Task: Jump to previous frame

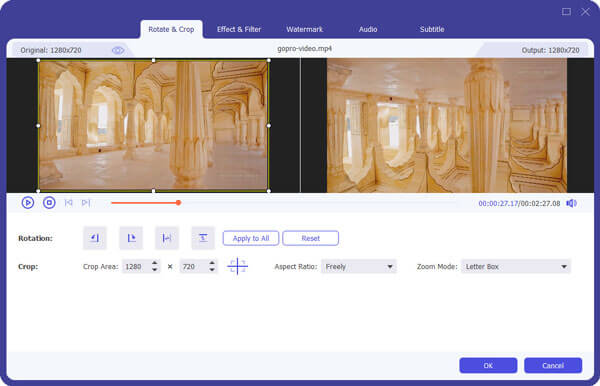Action: pyautogui.click(x=68, y=202)
